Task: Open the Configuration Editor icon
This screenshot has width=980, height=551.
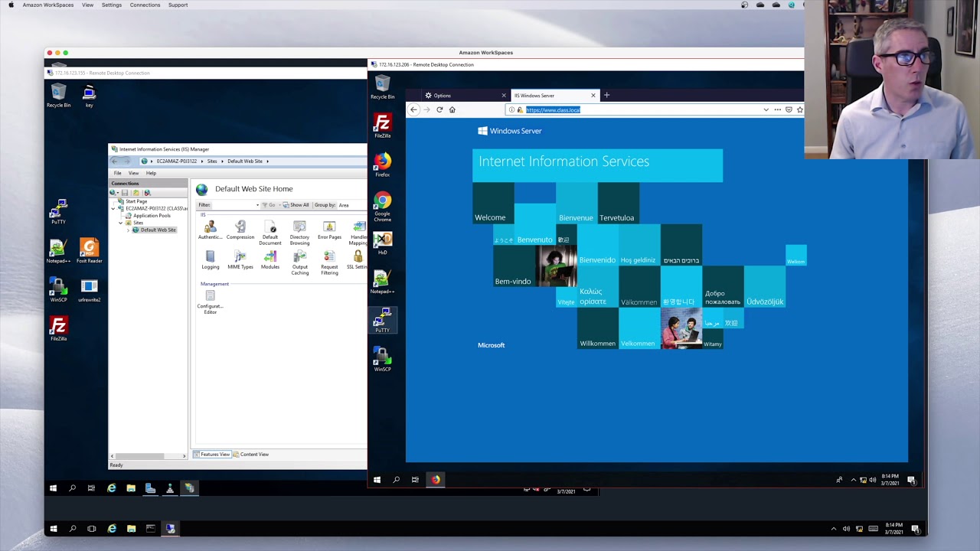Action: tap(210, 302)
